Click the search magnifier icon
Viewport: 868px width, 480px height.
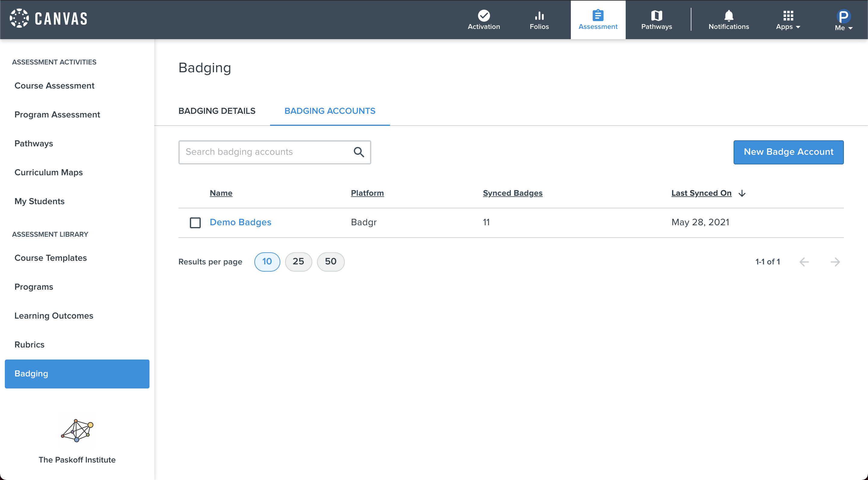(359, 152)
